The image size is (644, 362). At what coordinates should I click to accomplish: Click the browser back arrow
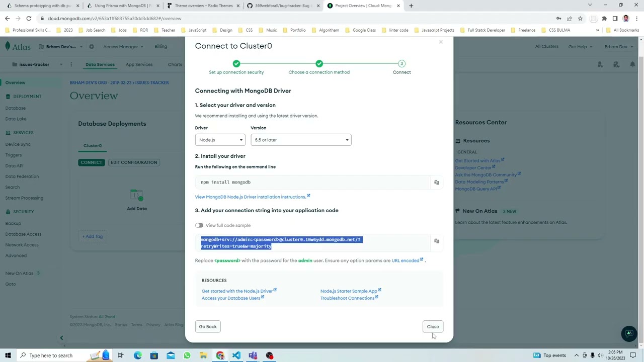point(7,19)
